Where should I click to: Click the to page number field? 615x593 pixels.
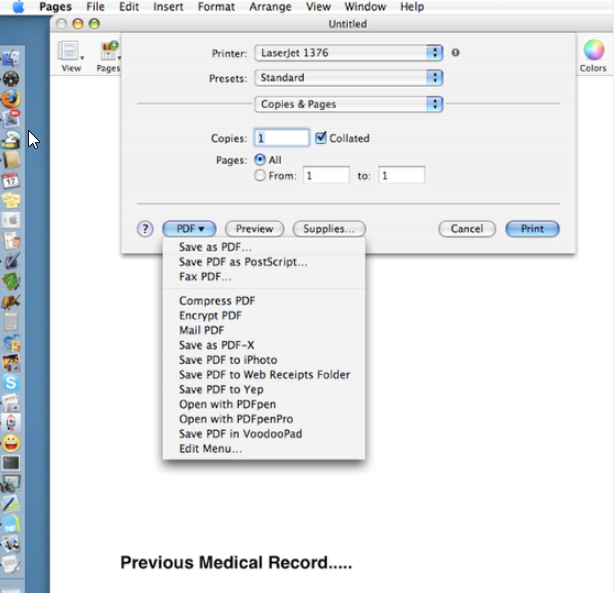coord(402,175)
